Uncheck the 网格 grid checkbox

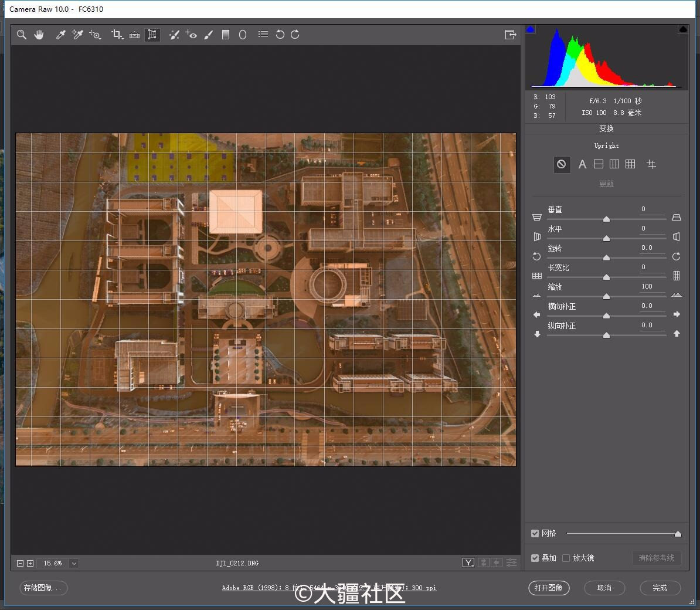pos(535,533)
